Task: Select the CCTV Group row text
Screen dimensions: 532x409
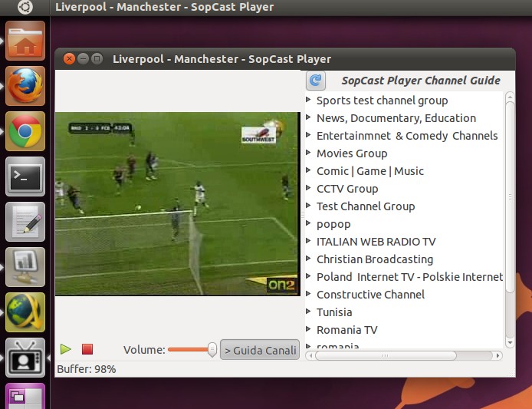Action: coord(347,189)
